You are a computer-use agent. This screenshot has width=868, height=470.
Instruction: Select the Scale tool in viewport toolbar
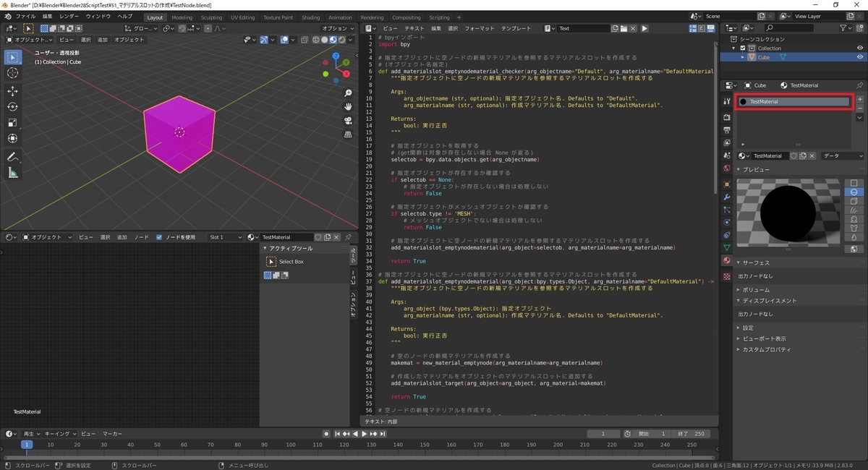click(13, 122)
